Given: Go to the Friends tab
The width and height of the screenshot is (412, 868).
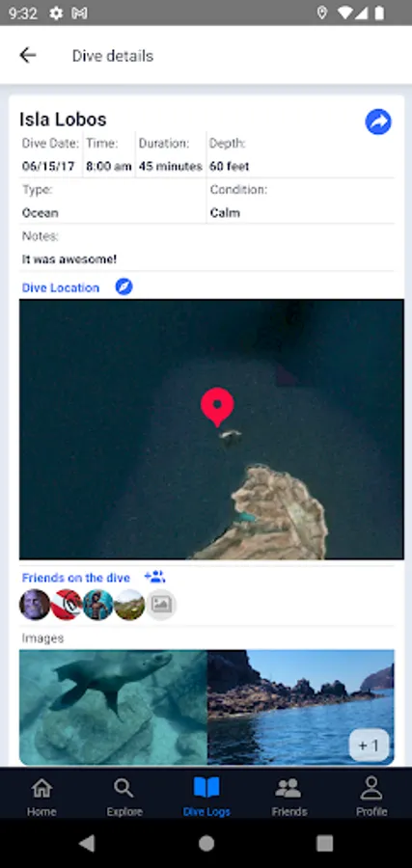Looking at the screenshot, I should [x=289, y=796].
